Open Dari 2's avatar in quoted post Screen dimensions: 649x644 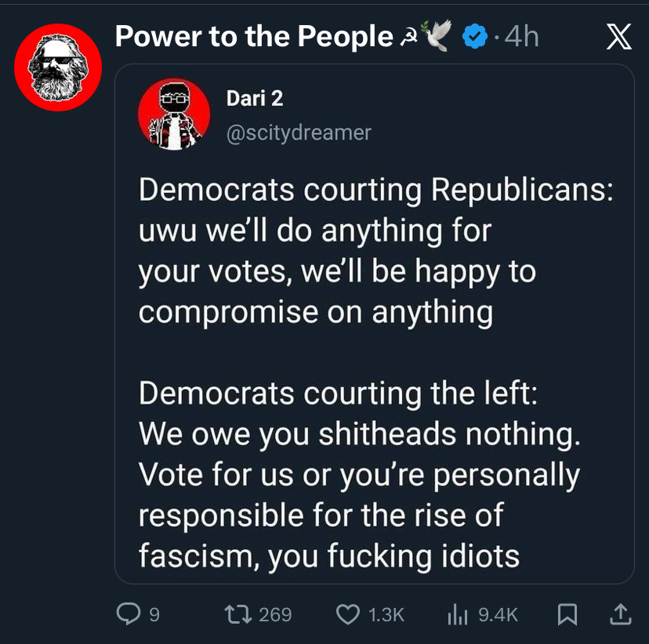174,115
